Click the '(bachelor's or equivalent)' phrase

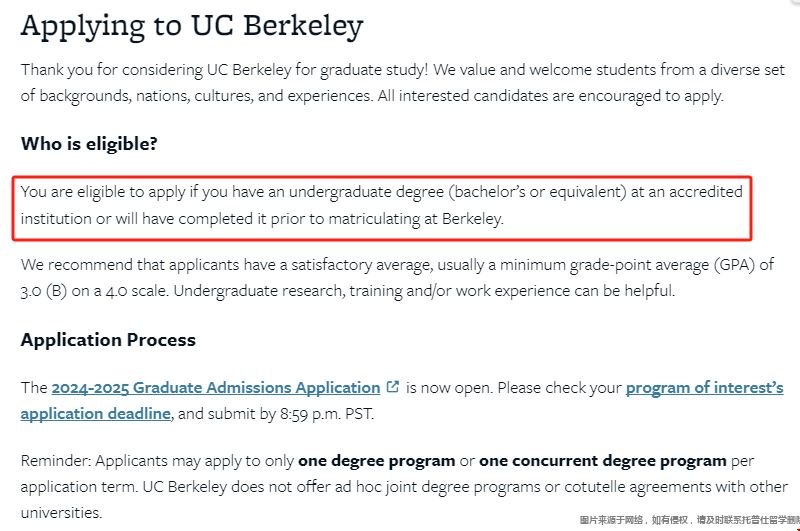pos(538,192)
